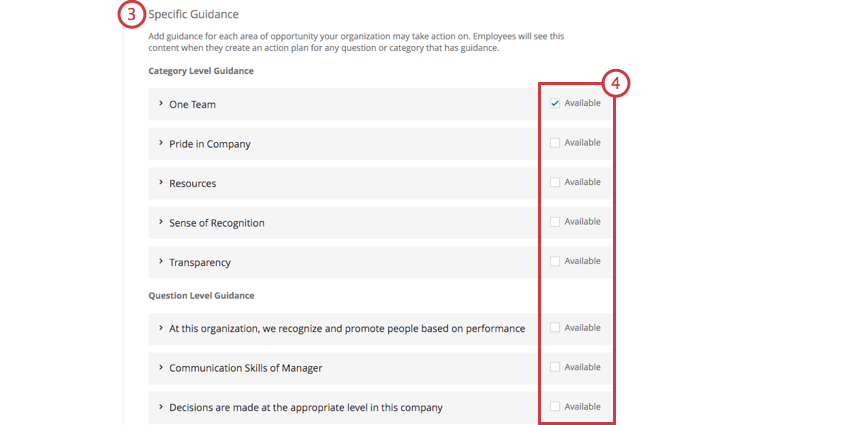Viewport: 850px width, 425px height.
Task: Expand the recognize and promote question chevron
Action: click(x=160, y=328)
